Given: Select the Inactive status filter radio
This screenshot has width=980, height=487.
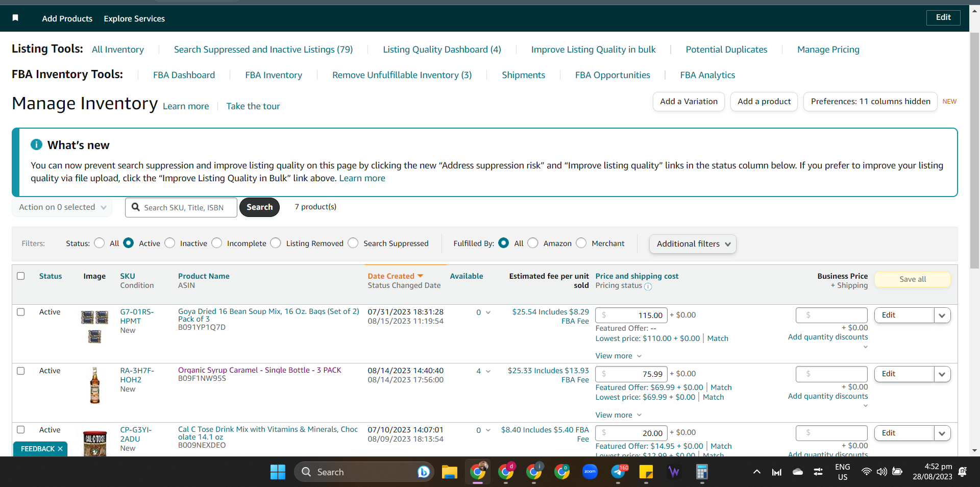Looking at the screenshot, I should coord(170,243).
